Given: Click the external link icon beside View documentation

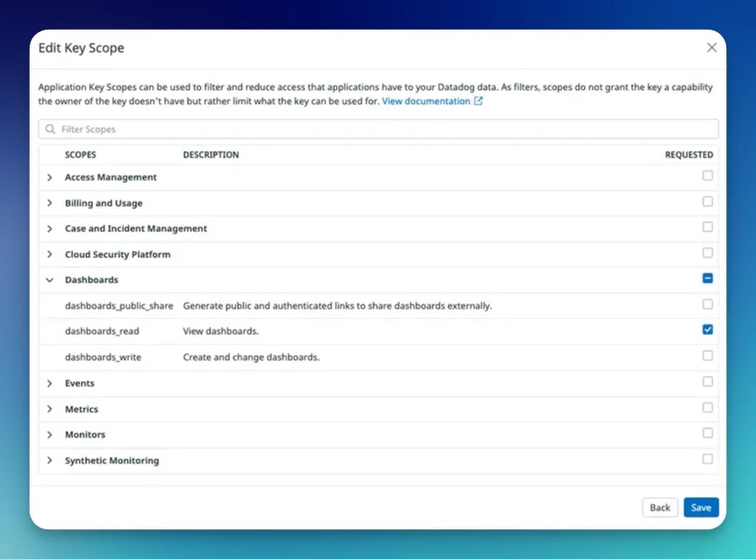Looking at the screenshot, I should click(479, 101).
